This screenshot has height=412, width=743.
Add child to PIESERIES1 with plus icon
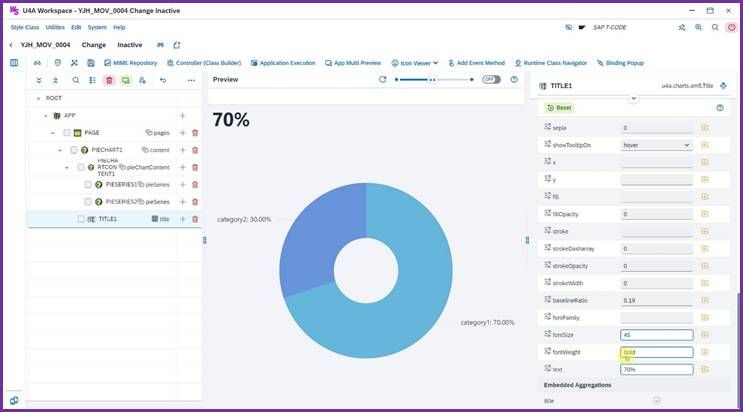pos(182,184)
